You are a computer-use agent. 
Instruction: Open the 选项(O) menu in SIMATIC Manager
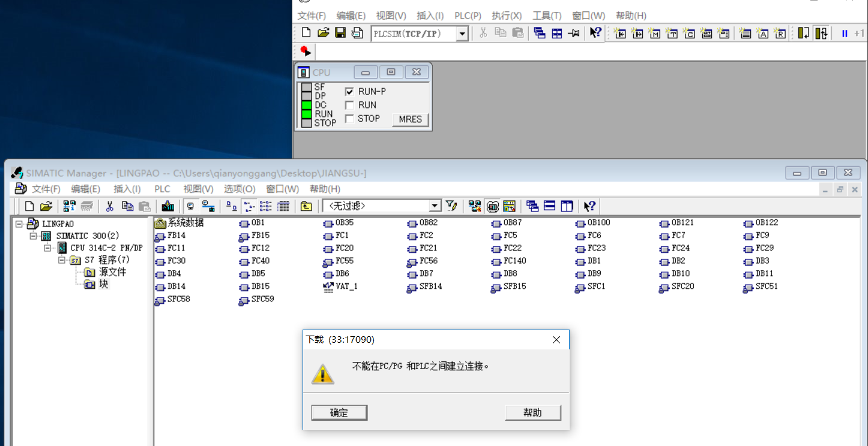coord(240,189)
